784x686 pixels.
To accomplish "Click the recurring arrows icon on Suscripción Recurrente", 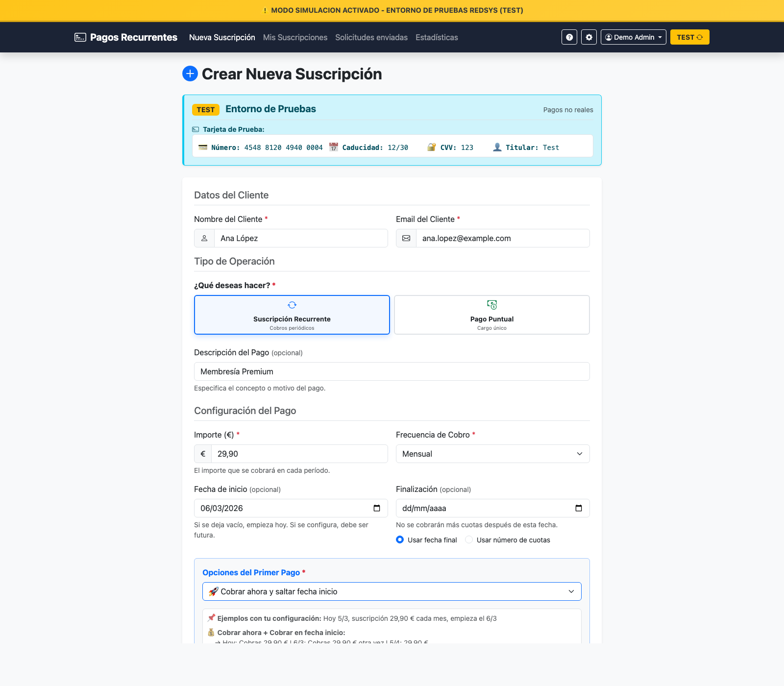I will 292,305.
